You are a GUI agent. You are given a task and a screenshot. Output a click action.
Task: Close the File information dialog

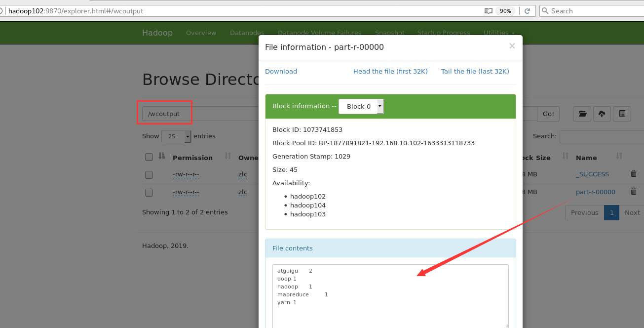pyautogui.click(x=512, y=46)
